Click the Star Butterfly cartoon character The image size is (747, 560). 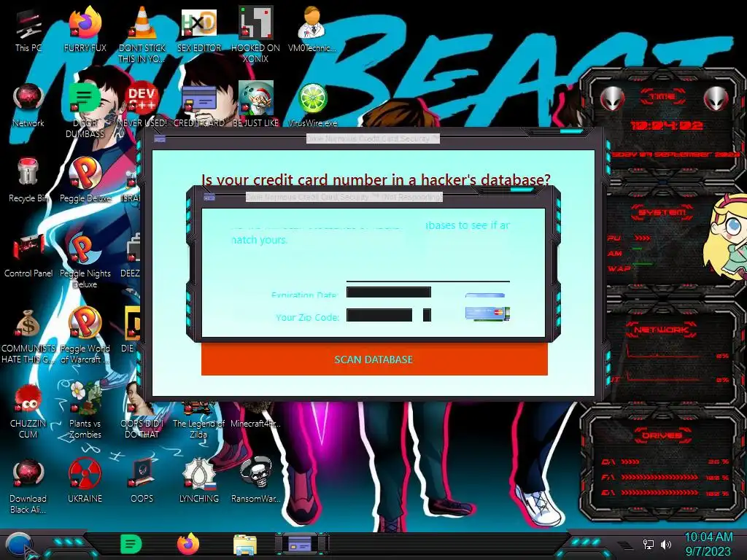pyautogui.click(x=726, y=238)
